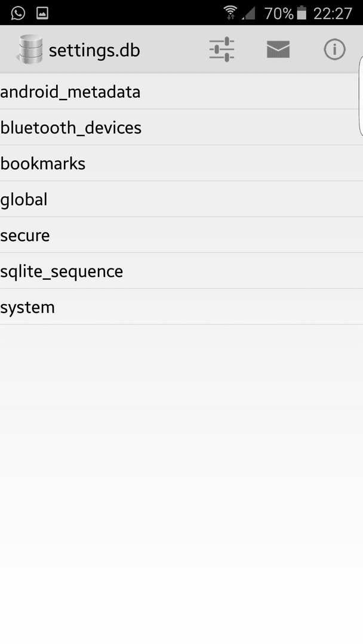Image resolution: width=363 pixels, height=644 pixels.
Task: Select the bookmarks table
Action: tap(181, 163)
